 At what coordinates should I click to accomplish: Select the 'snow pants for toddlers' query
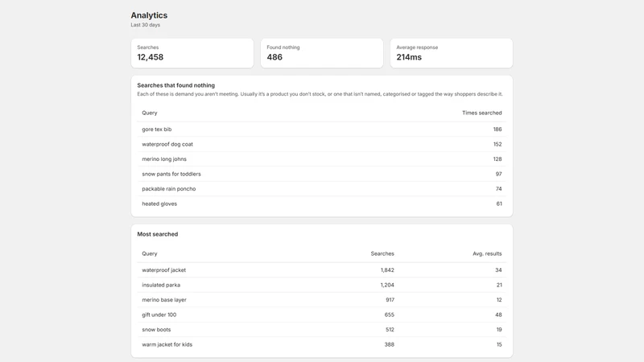point(171,174)
